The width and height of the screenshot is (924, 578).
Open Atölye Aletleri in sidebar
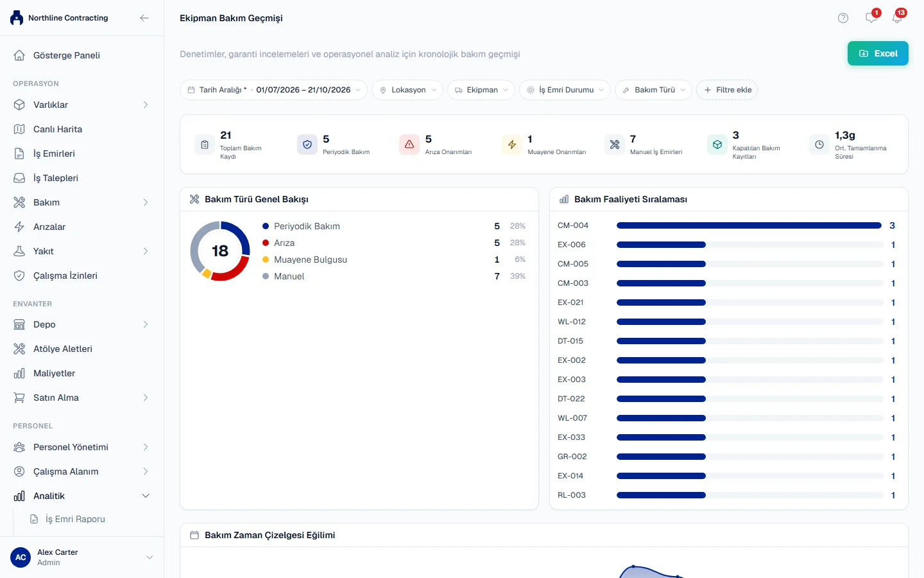[x=82, y=349]
